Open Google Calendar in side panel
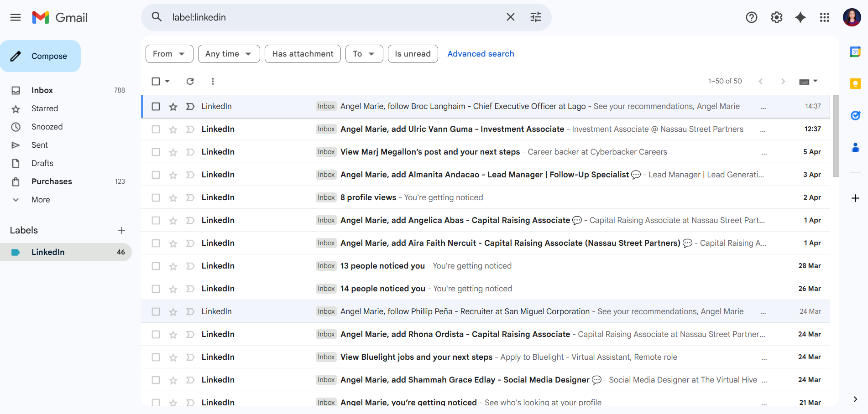This screenshot has width=868, height=414. 855,52
